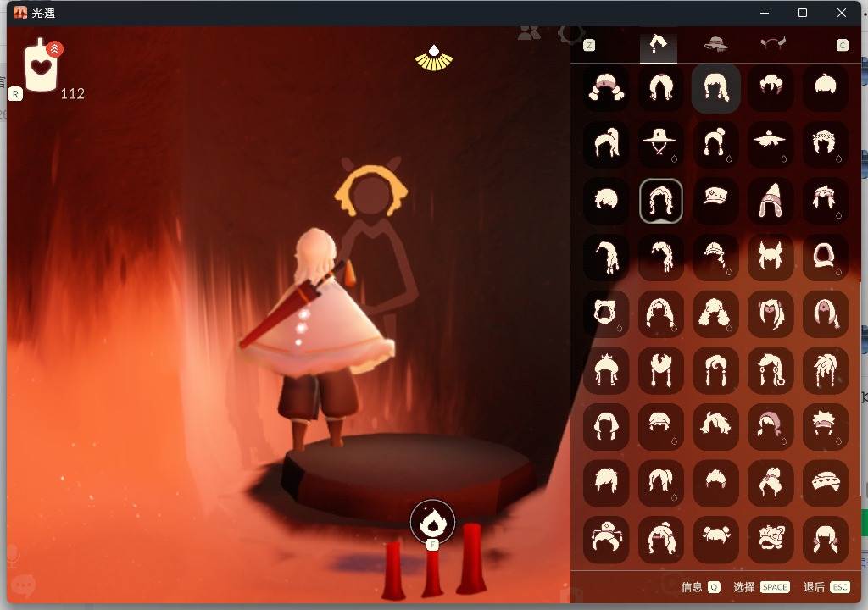Select top knot with long wavy hair
Screen dimensions: 868x610
(x=660, y=539)
